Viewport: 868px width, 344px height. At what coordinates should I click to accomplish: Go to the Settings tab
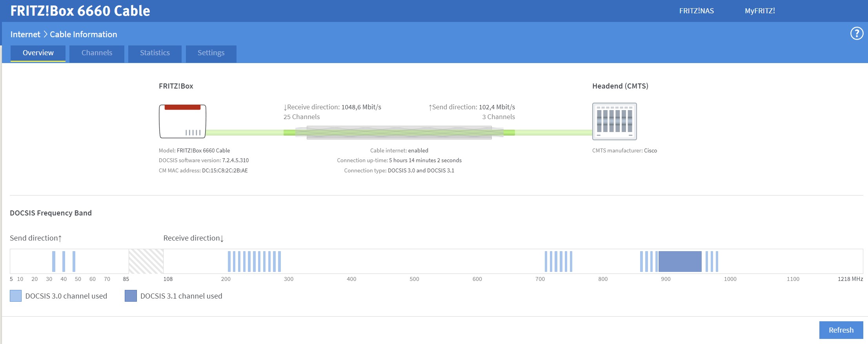pyautogui.click(x=211, y=53)
